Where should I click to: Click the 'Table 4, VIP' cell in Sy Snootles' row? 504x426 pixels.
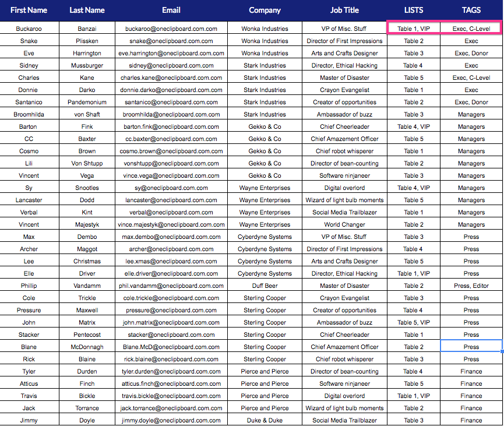coord(414,188)
